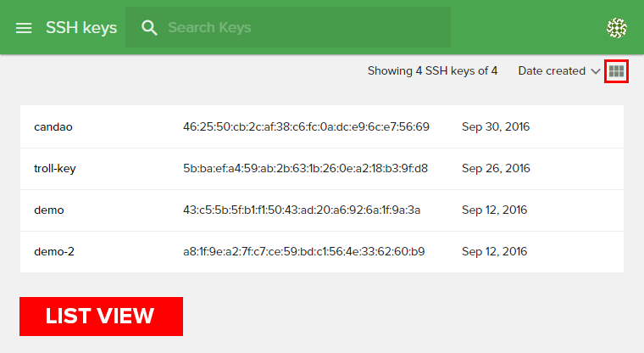Select the candao SSH key

click(x=53, y=127)
